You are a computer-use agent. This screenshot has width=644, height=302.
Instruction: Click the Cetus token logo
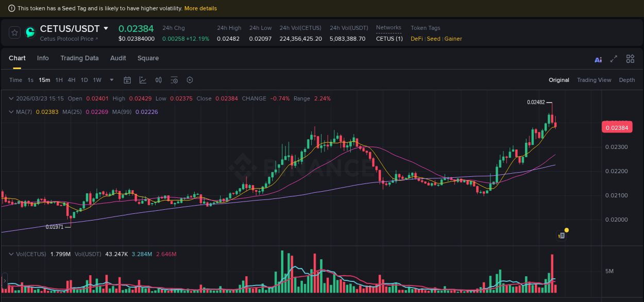pos(30,32)
